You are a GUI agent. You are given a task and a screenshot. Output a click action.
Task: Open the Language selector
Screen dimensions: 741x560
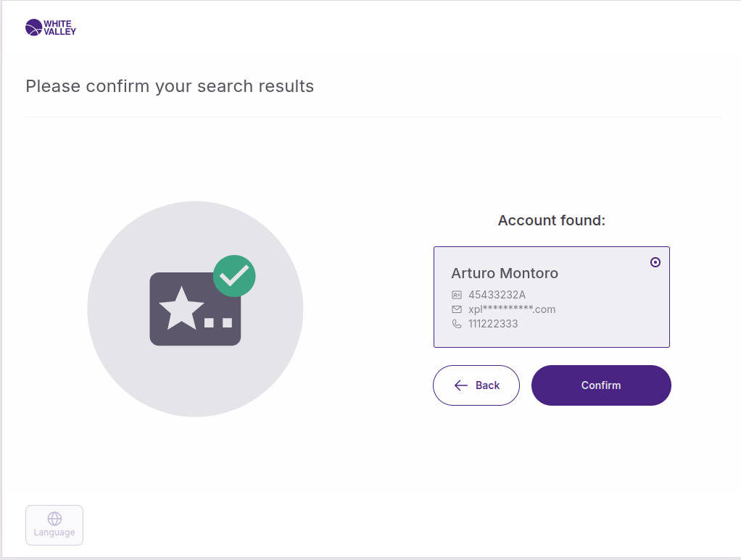[54, 525]
